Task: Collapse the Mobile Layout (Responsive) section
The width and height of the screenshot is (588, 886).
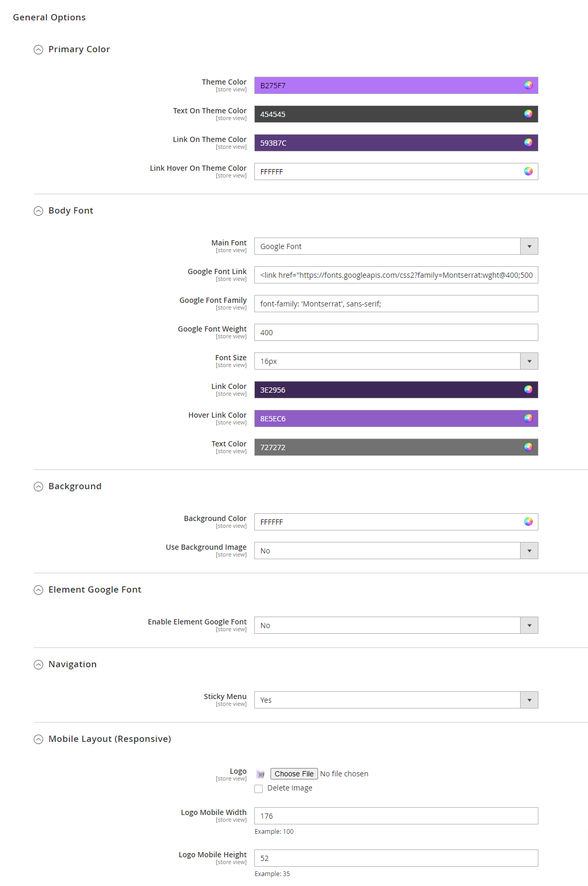Action: pyautogui.click(x=39, y=739)
